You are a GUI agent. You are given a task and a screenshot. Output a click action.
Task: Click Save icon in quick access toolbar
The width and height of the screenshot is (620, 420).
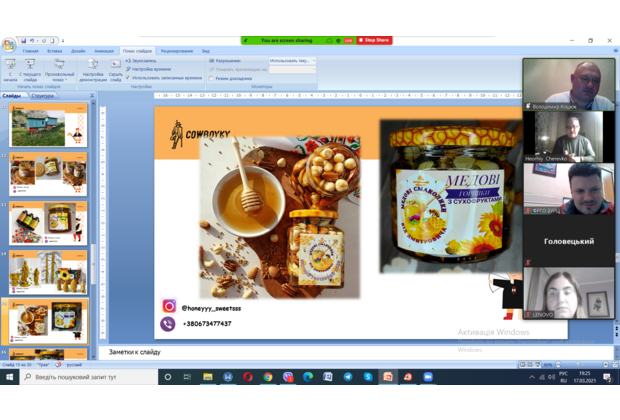(23, 41)
